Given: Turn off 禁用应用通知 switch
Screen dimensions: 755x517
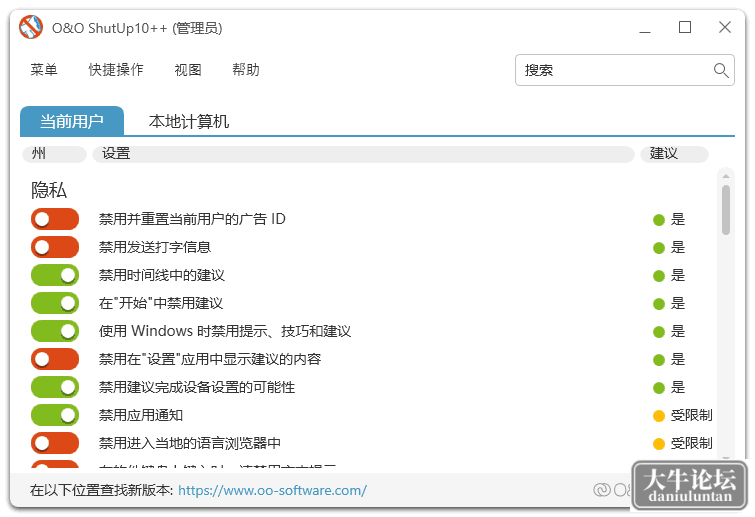Looking at the screenshot, I should (x=55, y=414).
